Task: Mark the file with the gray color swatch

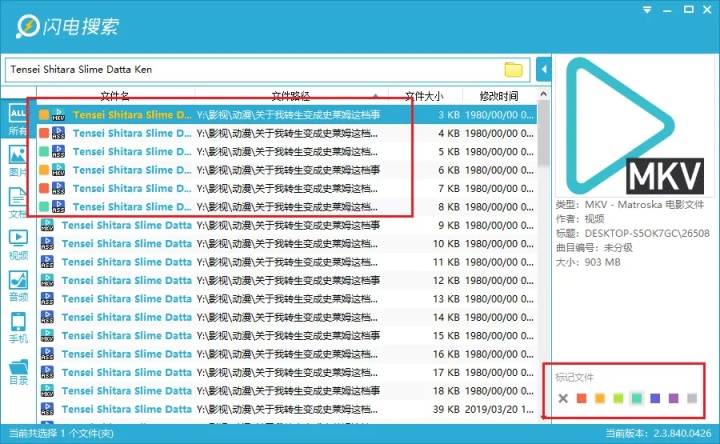Action: pos(692,398)
